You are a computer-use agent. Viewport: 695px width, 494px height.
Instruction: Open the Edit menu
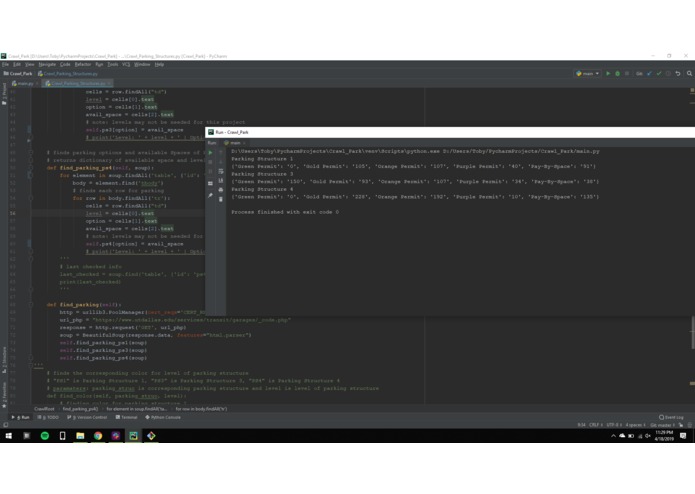[17, 65]
